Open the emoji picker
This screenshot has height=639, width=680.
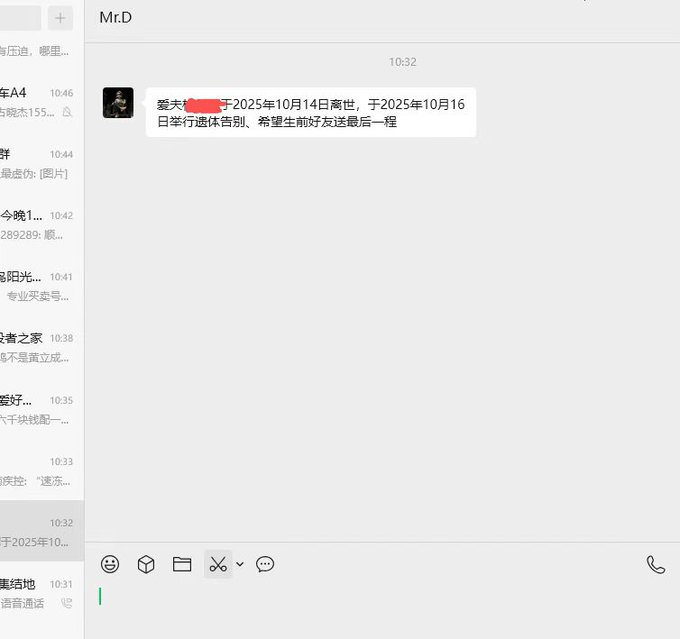pos(110,564)
